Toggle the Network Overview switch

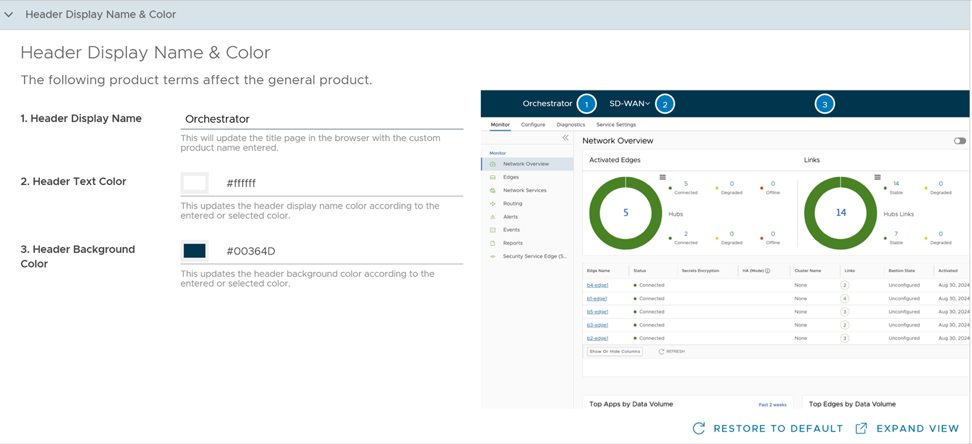point(959,141)
